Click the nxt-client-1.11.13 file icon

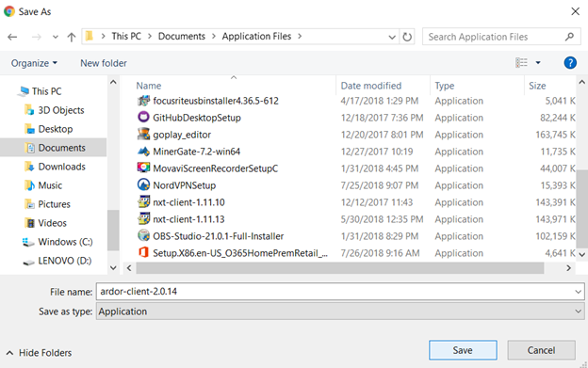click(x=143, y=219)
